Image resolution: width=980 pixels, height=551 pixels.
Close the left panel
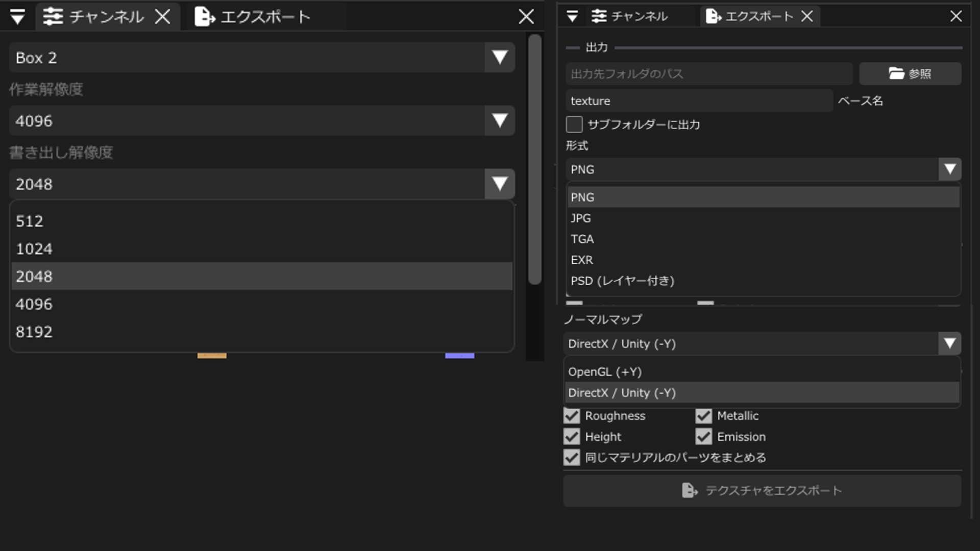coord(526,17)
